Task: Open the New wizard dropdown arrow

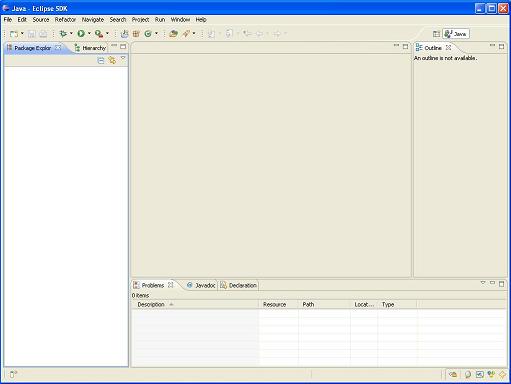Action: [22, 33]
